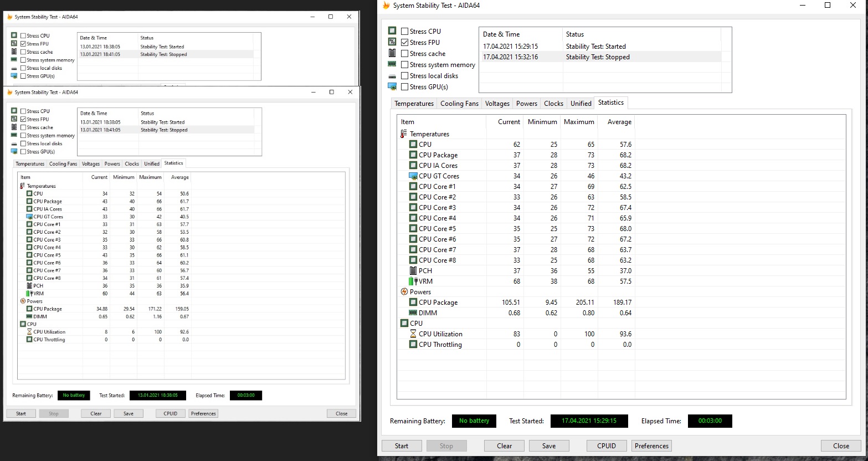This screenshot has height=461, width=868.
Task: Click the Stress CPU chip icon in the partly covered back window
Action: coord(14,35)
